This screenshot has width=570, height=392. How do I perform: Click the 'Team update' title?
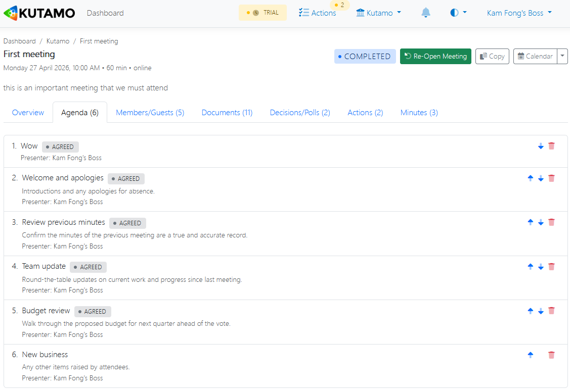43,266
